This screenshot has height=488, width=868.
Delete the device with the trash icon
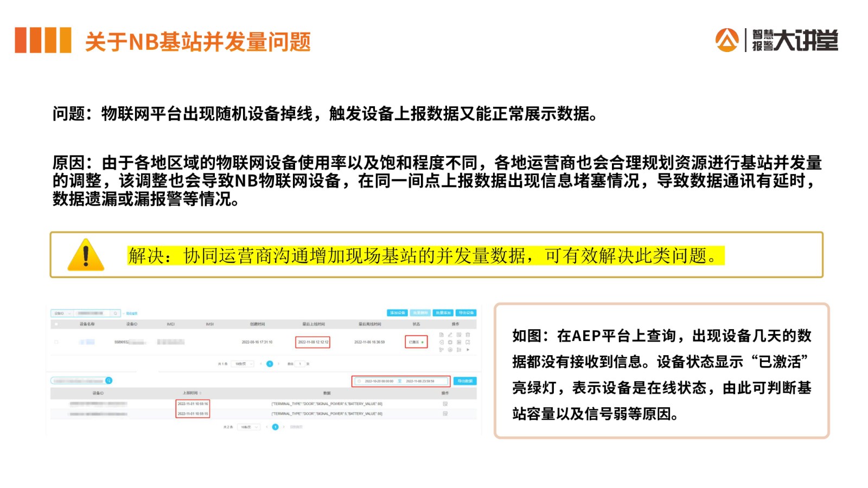[468, 335]
